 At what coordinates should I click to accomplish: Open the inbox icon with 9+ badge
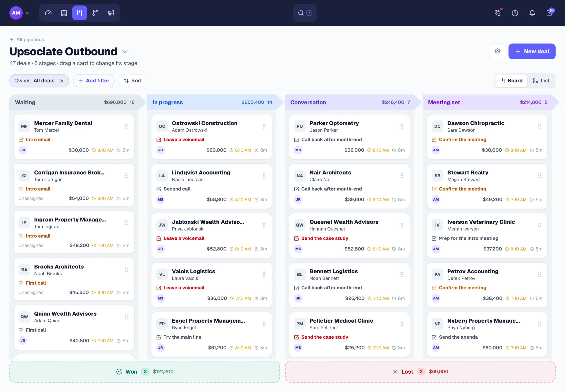pyautogui.click(x=549, y=13)
